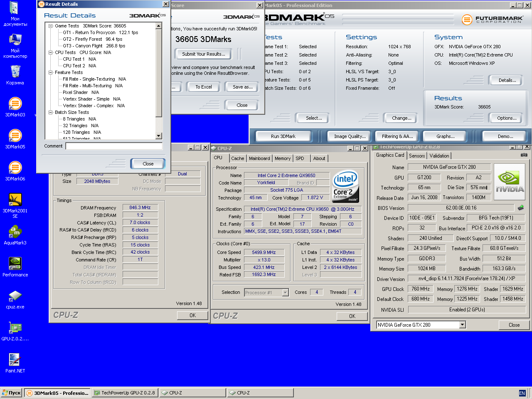Image resolution: width=532 pixels, height=399 pixels.
Task: Switch to the Memory tab in CPU-Z
Action: [x=283, y=158]
